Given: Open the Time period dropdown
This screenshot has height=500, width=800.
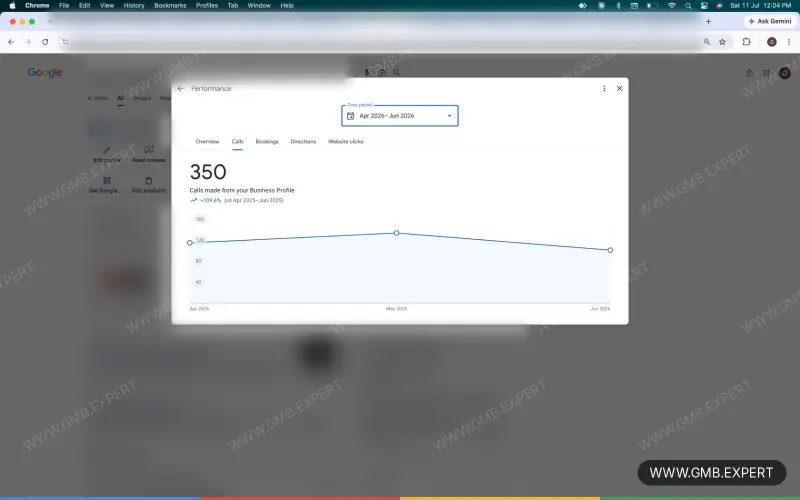Looking at the screenshot, I should point(399,116).
